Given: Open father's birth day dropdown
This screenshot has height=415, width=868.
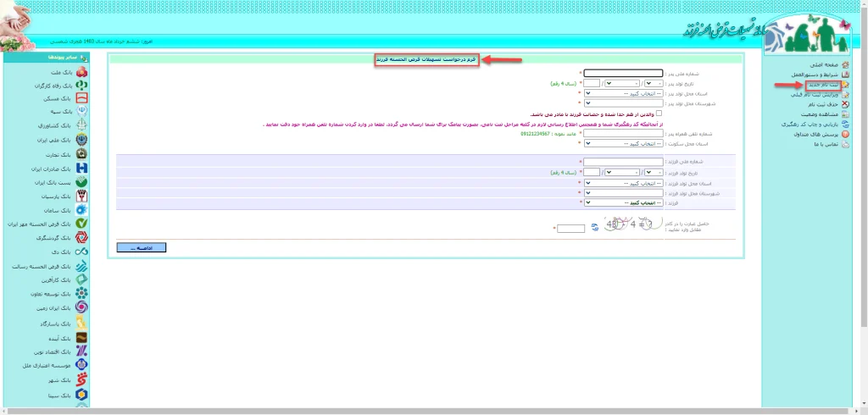Looking at the screenshot, I should click(654, 83).
